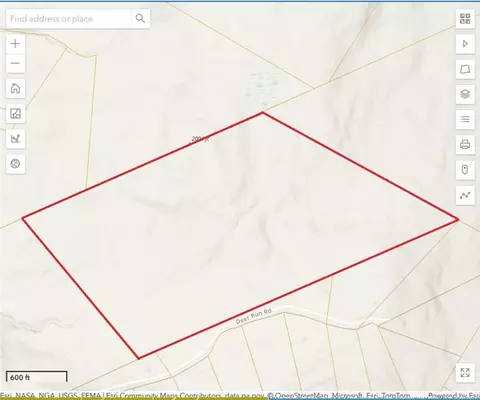Click the play arrow widget button

(x=465, y=44)
